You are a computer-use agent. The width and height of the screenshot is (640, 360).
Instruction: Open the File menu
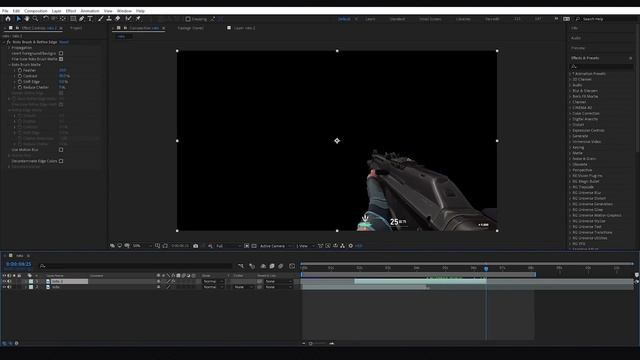[5, 11]
